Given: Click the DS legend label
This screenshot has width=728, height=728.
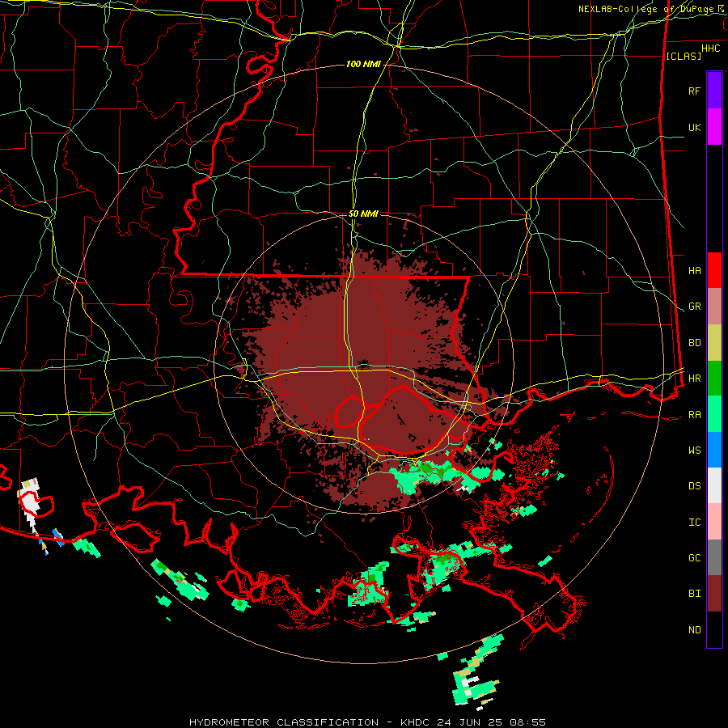Looking at the screenshot, I should click(695, 486).
